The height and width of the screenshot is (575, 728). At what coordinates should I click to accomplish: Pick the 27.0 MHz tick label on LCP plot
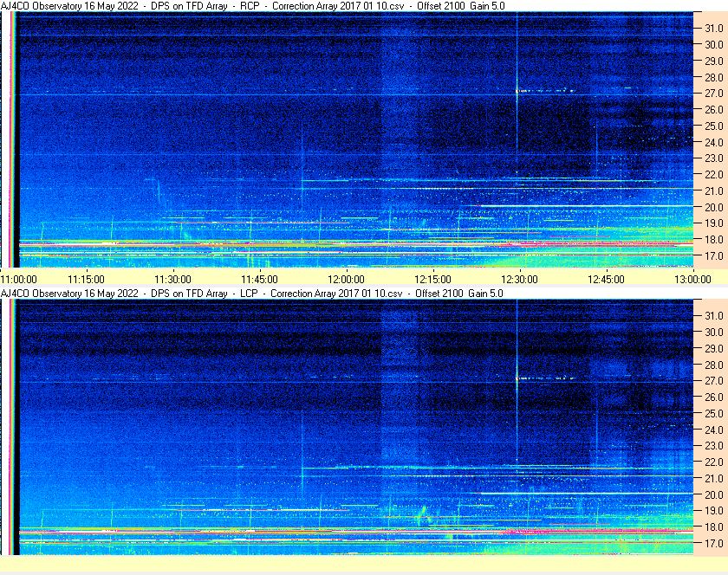click(x=714, y=381)
